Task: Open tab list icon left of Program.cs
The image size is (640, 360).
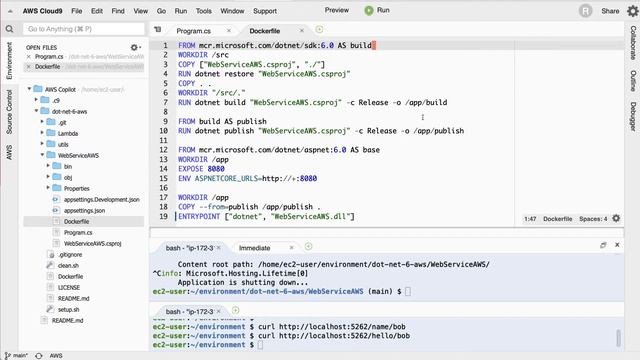Action: [158, 29]
